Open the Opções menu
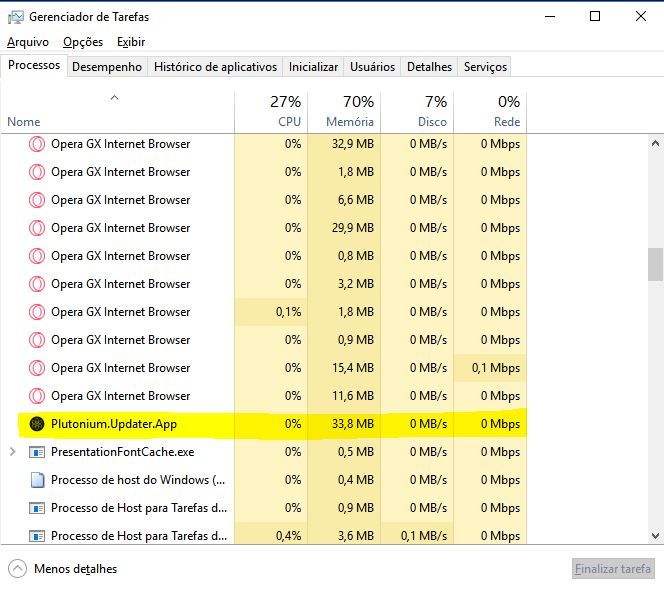The width and height of the screenshot is (664, 593). tap(83, 42)
